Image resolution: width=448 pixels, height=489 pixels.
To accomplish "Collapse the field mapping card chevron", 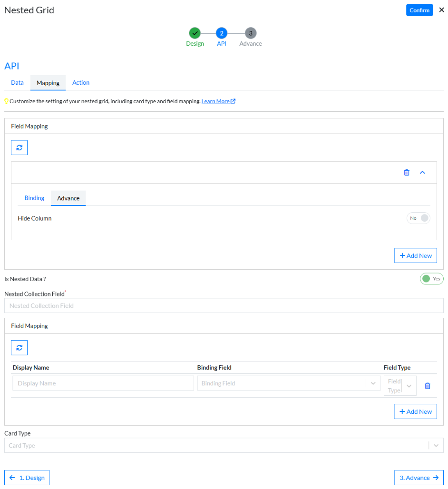I will [422, 172].
